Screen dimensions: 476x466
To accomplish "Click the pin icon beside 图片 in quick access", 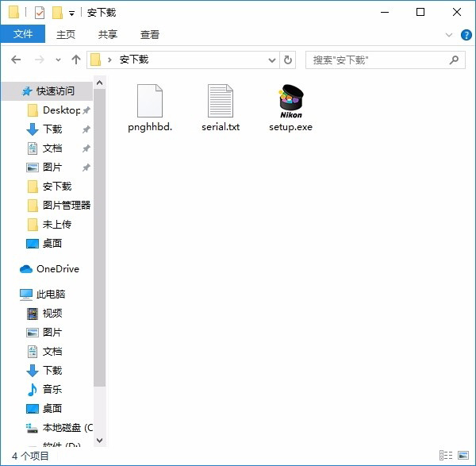I will pyautogui.click(x=86, y=167).
